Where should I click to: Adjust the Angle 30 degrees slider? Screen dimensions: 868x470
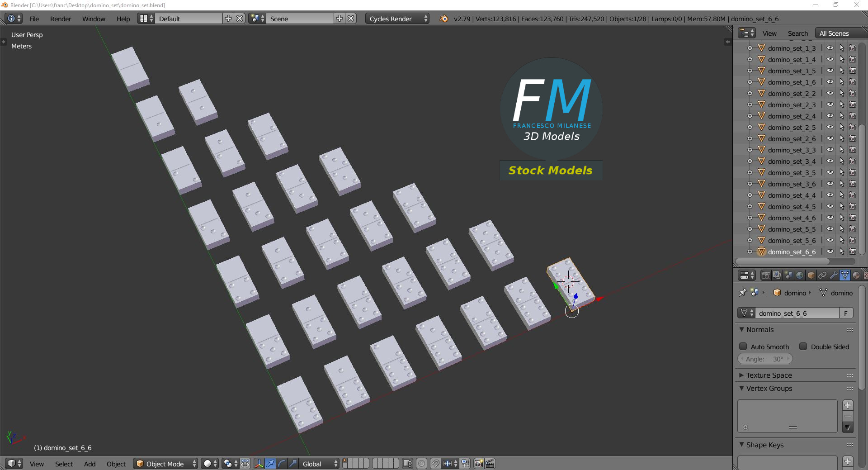tap(765, 359)
